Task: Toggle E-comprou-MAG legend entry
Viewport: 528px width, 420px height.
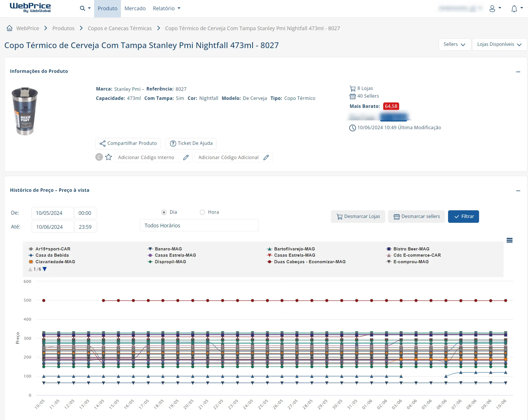Action: coord(407,262)
